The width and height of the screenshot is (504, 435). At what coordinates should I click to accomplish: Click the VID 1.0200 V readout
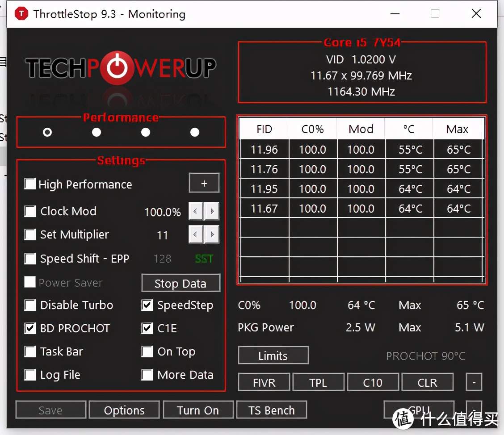[361, 59]
